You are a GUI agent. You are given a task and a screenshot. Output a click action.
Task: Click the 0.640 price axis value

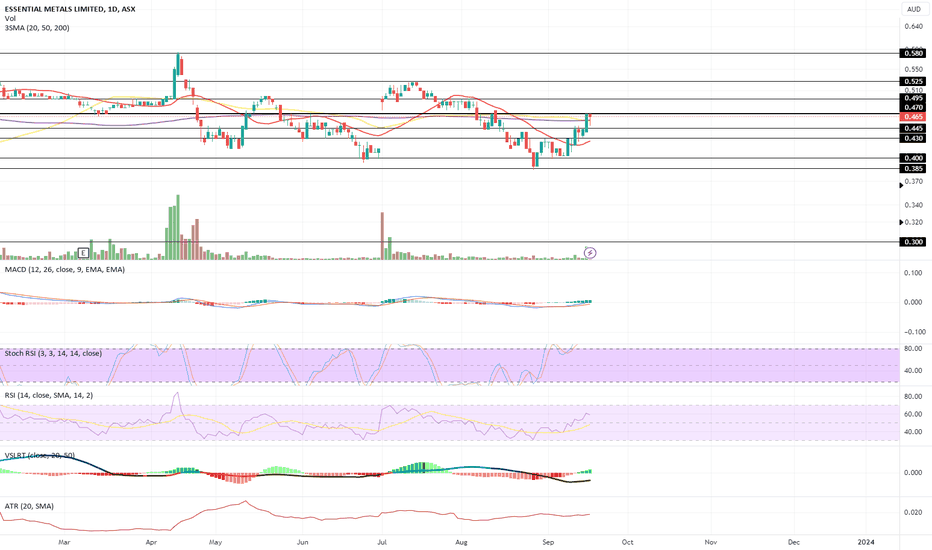click(914, 27)
